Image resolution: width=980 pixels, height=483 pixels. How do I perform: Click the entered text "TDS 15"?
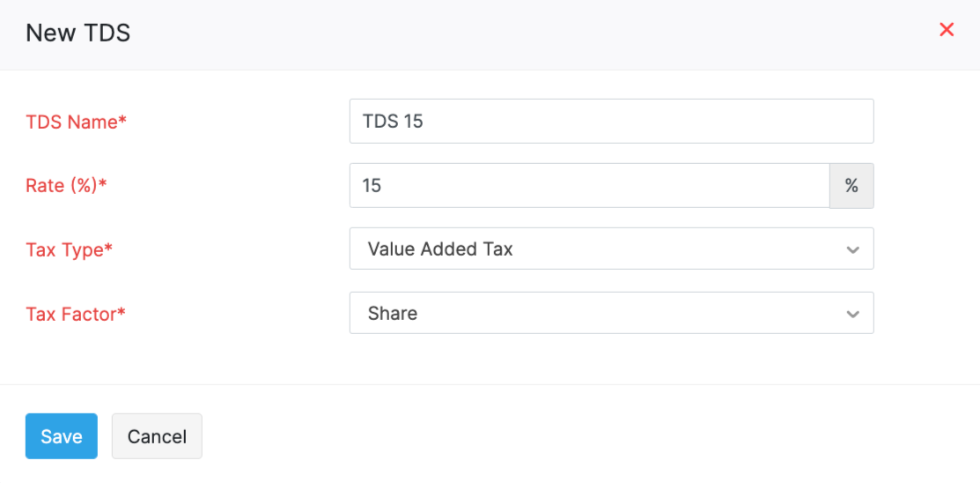point(393,122)
